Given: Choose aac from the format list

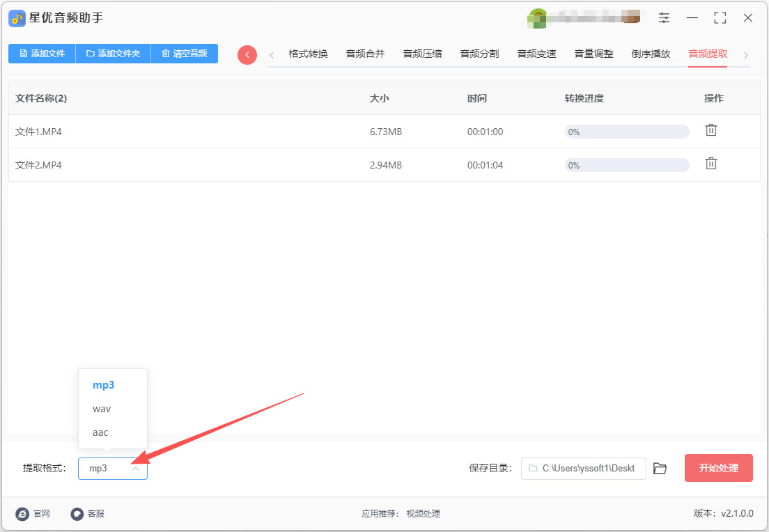Looking at the screenshot, I should [100, 432].
